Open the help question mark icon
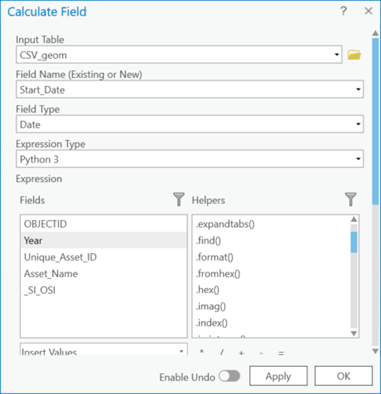 (343, 11)
